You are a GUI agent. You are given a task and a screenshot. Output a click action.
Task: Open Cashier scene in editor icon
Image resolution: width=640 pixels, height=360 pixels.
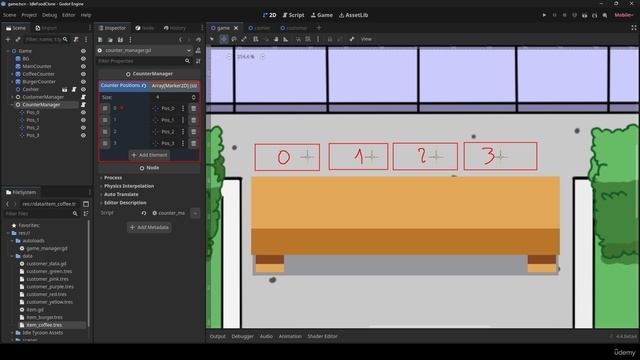65,89
